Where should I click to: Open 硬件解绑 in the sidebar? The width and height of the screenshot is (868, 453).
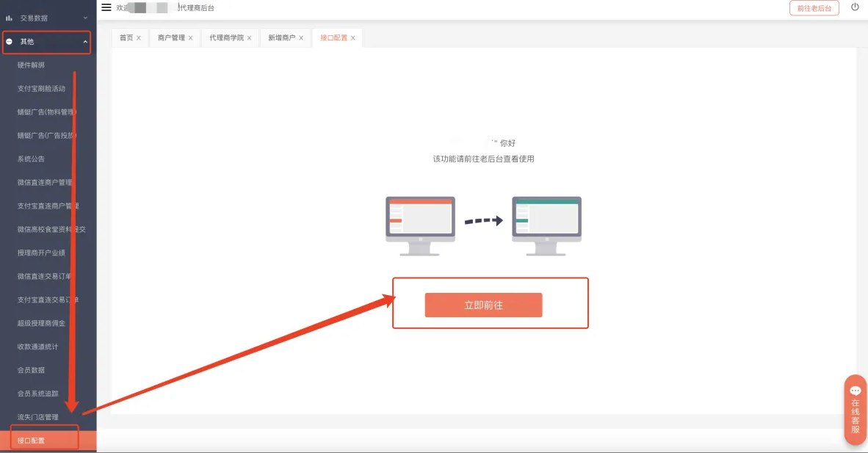pos(32,65)
